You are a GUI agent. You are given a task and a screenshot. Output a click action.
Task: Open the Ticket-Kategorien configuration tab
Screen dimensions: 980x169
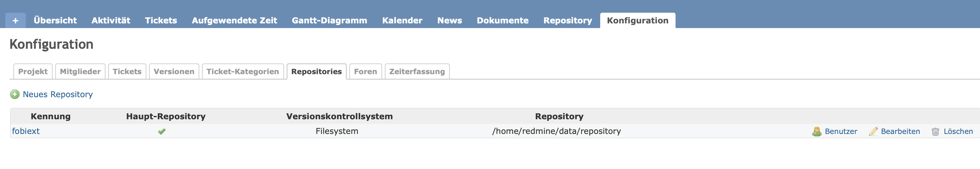click(x=243, y=71)
